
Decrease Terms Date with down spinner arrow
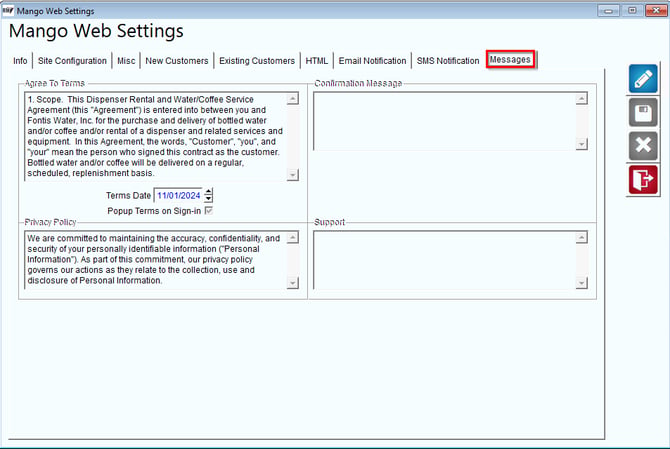pos(208,199)
